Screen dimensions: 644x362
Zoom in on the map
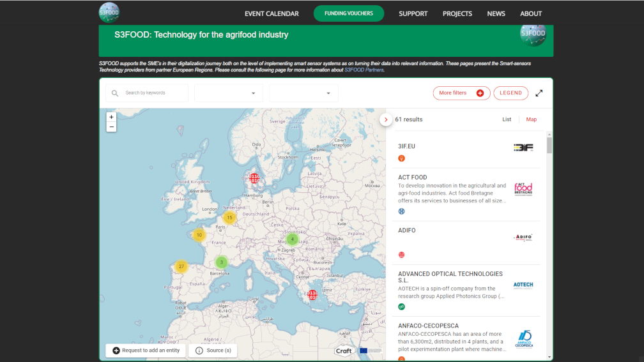pyautogui.click(x=111, y=117)
